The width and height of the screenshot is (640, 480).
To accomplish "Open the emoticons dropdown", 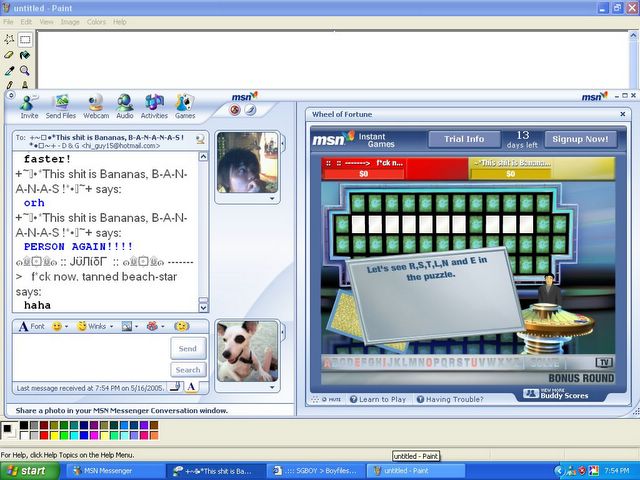I will [66, 327].
